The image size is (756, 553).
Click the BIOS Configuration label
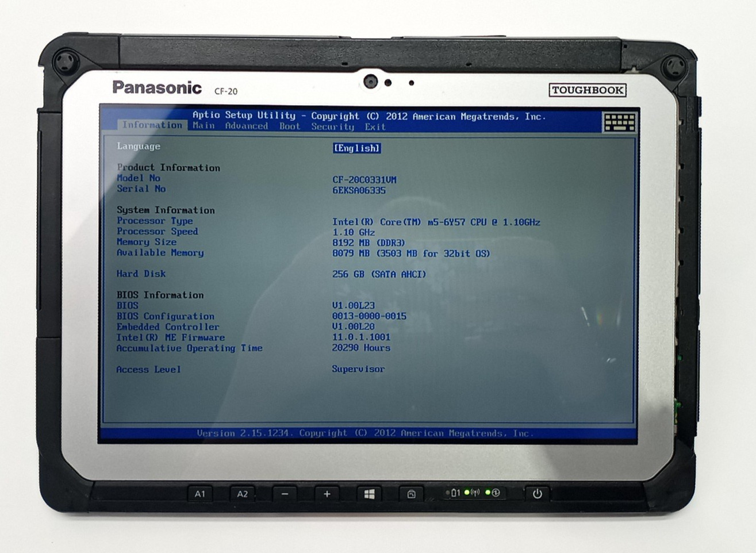pos(165,316)
